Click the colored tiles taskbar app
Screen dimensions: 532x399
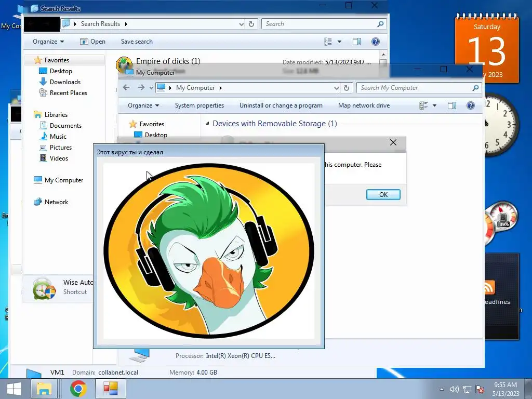[111, 389]
